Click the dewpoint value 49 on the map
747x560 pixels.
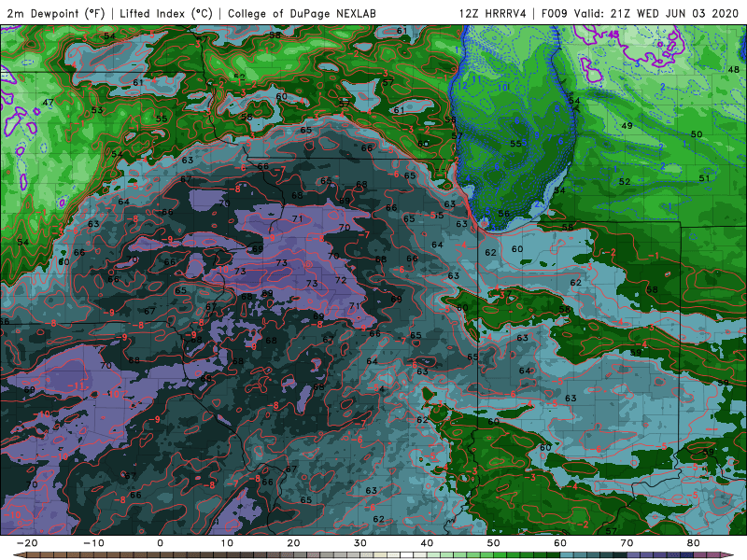[627, 126]
